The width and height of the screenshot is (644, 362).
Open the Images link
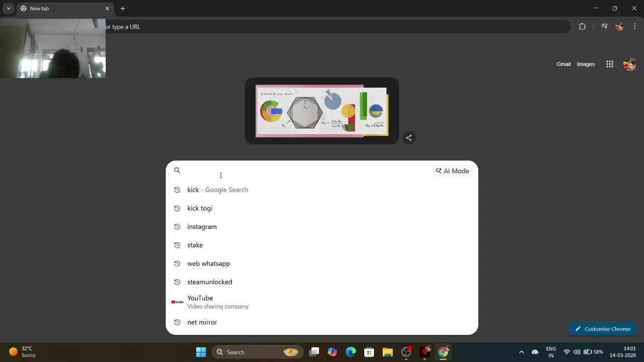[586, 64]
